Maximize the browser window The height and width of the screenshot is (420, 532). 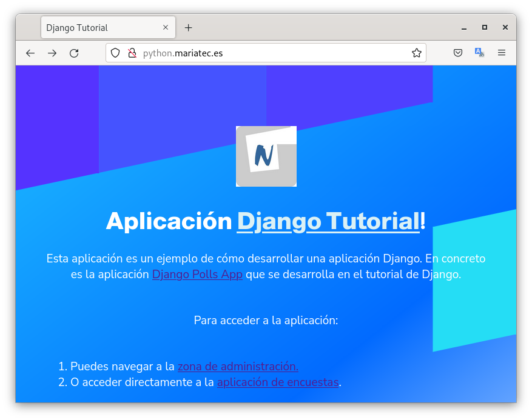pos(485,28)
